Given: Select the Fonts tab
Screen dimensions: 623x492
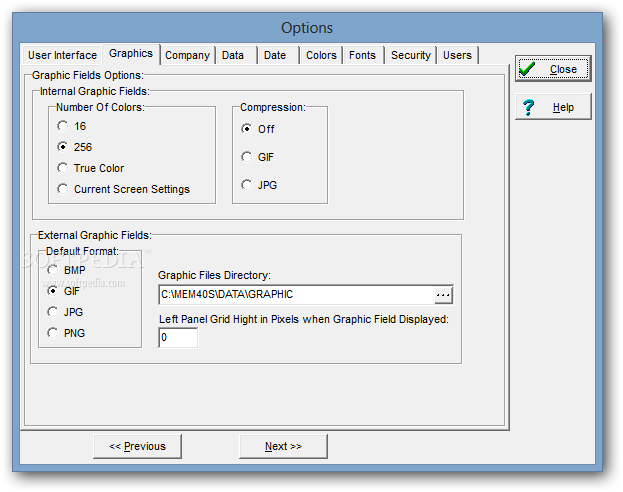Looking at the screenshot, I should point(362,55).
